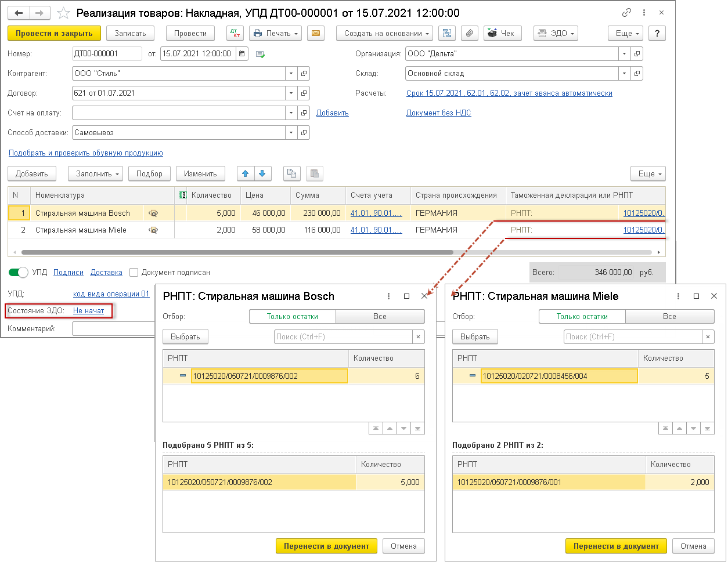Image resolution: width=728 pixels, height=565 pixels.
Task: Click search field in Bosch РНПТ window
Action: [x=343, y=337]
